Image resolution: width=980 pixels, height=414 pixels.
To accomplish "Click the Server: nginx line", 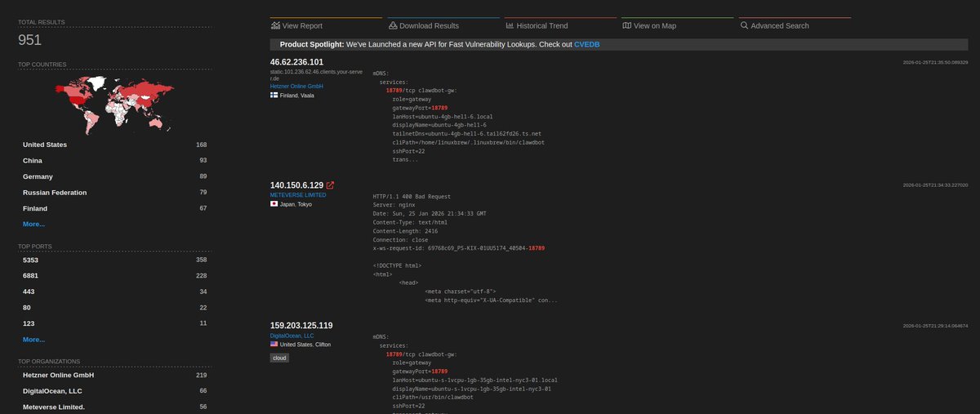I will (394, 205).
